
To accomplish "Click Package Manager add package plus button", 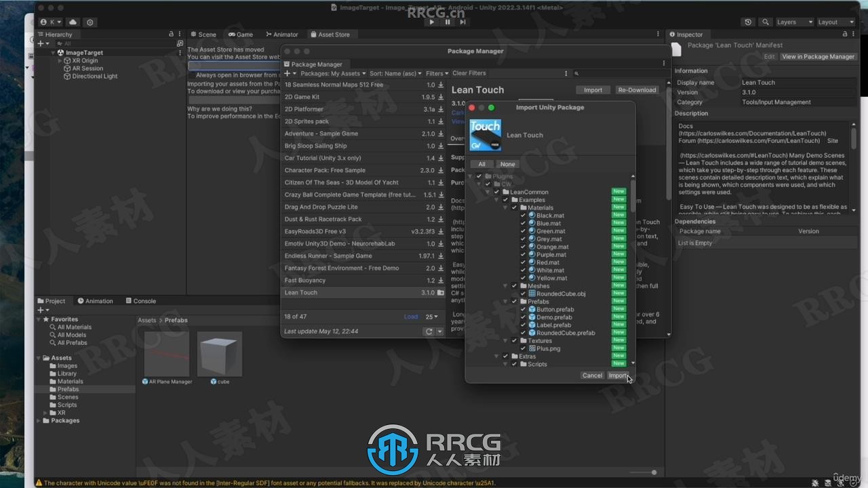I will [x=289, y=73].
